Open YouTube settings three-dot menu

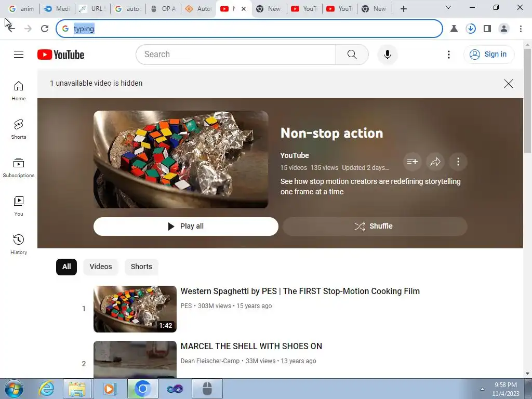coord(448,55)
